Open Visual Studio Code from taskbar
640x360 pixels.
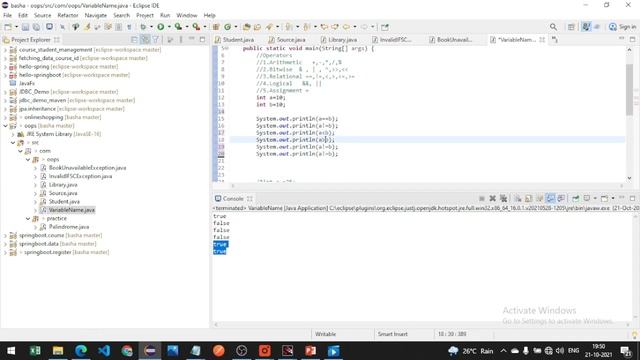pyautogui.click(x=104, y=351)
